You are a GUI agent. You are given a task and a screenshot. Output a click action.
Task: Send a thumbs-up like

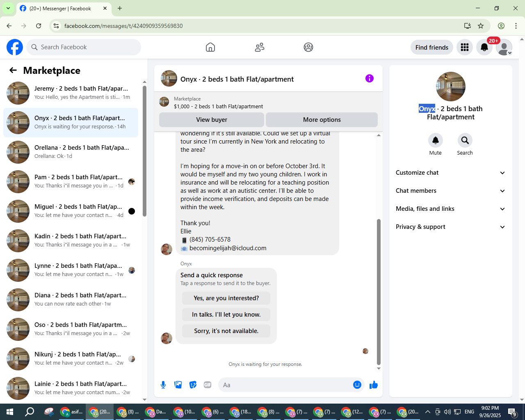pyautogui.click(x=374, y=385)
